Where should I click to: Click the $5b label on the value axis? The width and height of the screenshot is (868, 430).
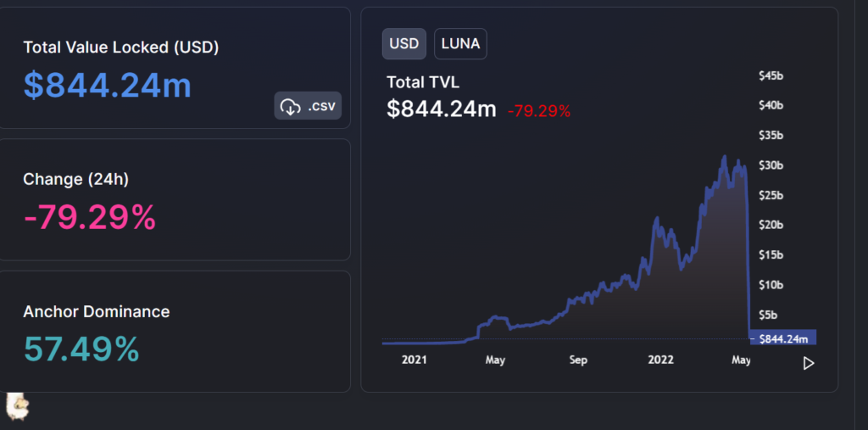(x=767, y=314)
